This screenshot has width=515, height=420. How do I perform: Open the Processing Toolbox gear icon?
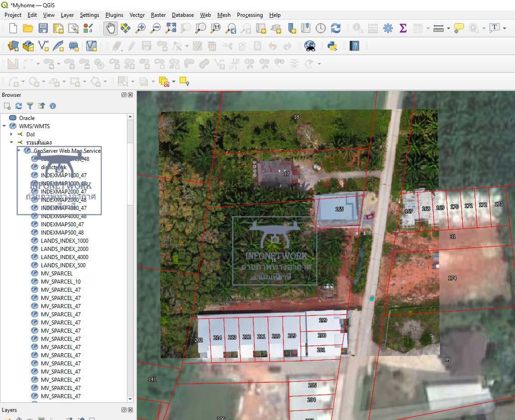coord(388,28)
